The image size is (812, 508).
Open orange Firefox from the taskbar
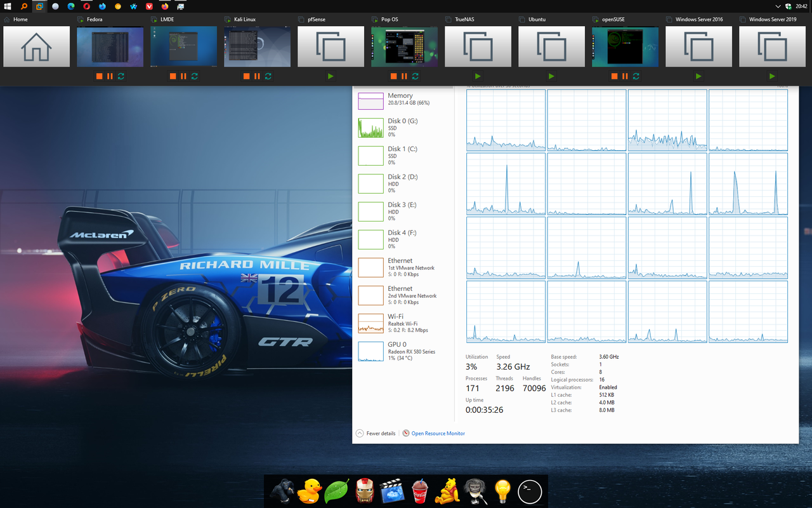165,6
